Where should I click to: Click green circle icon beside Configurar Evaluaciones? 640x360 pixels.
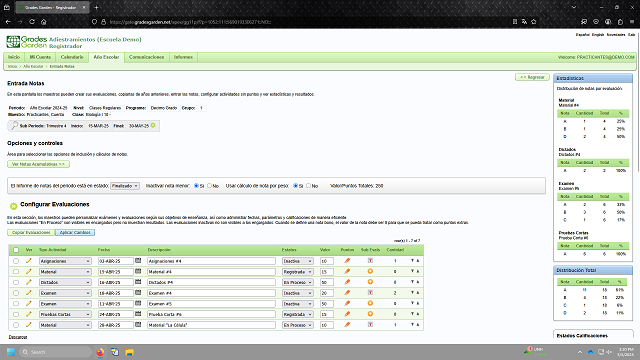pos(13,206)
